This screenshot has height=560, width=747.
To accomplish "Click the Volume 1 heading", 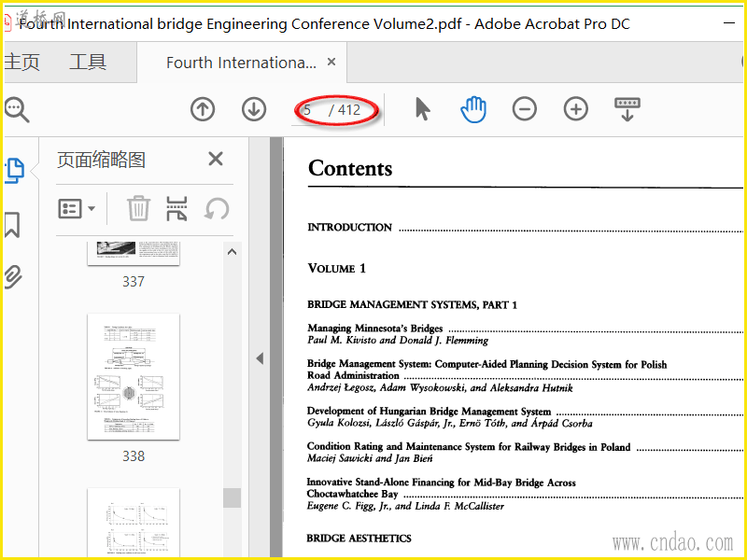I will [x=336, y=269].
